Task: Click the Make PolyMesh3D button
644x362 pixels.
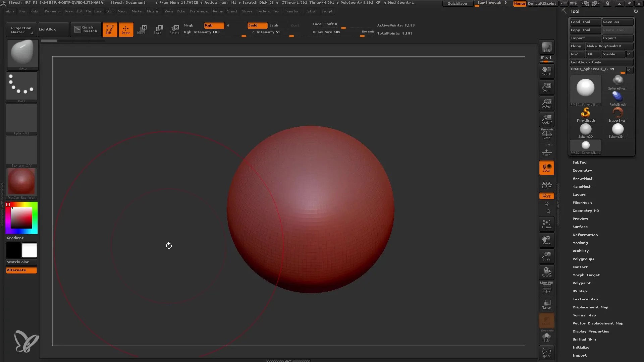Action: tap(609, 46)
